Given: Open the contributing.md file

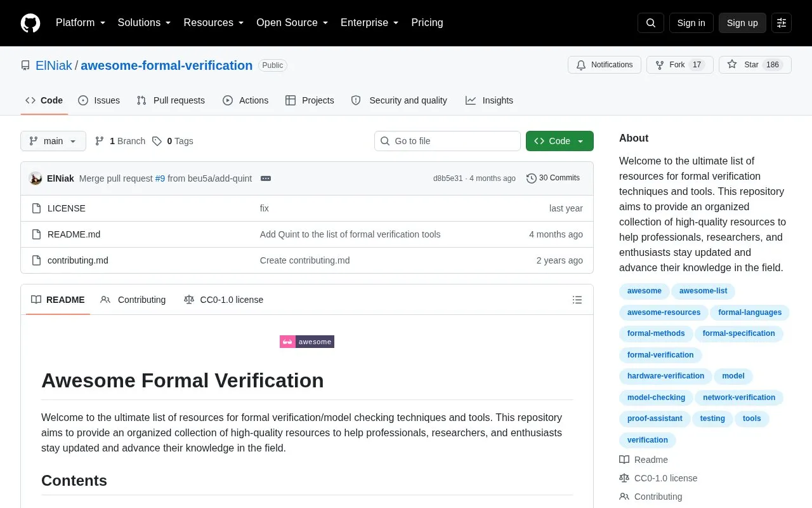Looking at the screenshot, I should [78, 260].
